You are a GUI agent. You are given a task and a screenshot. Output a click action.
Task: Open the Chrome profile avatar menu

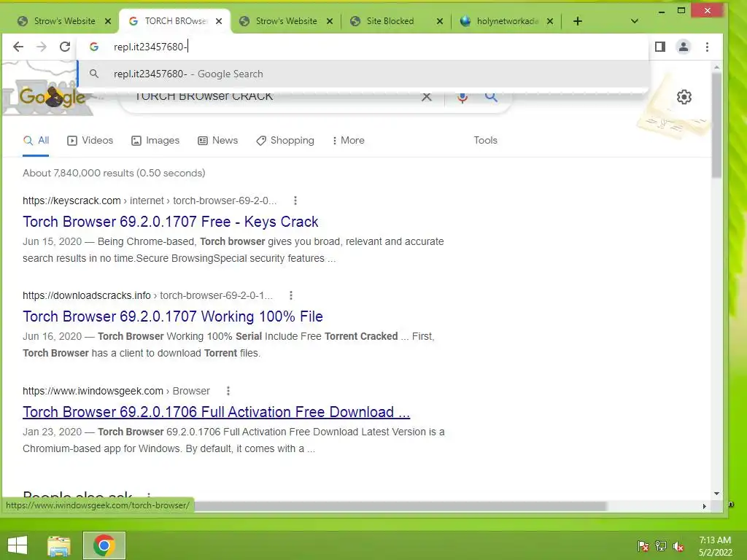(683, 47)
